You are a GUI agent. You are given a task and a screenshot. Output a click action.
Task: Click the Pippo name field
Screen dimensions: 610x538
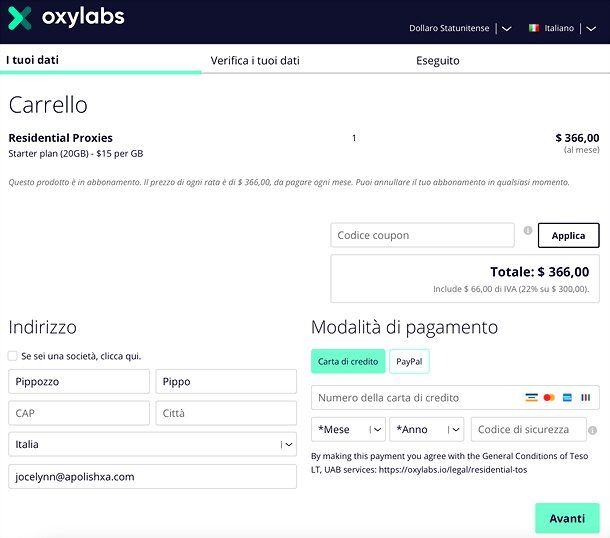point(226,381)
